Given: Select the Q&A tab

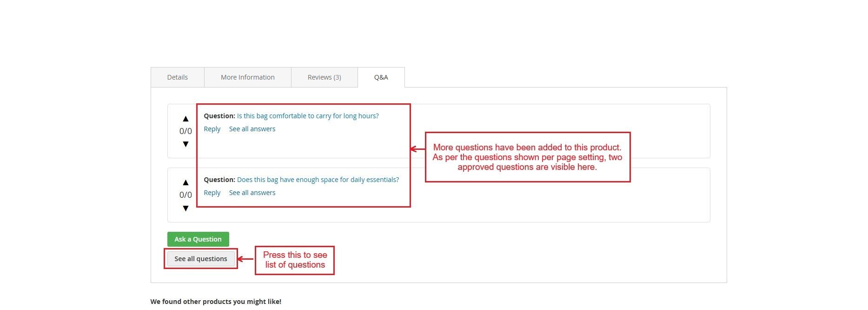Looking at the screenshot, I should tap(381, 77).
